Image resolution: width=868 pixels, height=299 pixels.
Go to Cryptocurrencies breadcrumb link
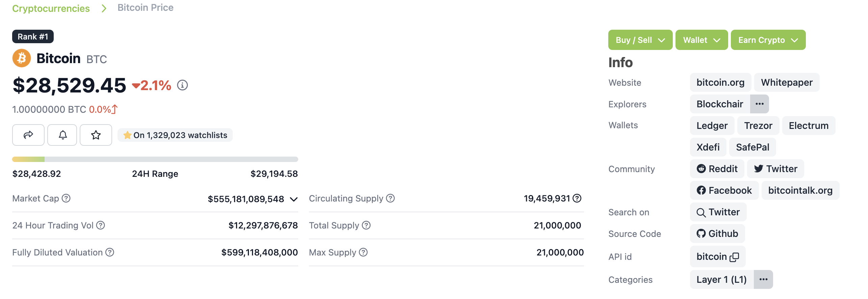click(51, 8)
